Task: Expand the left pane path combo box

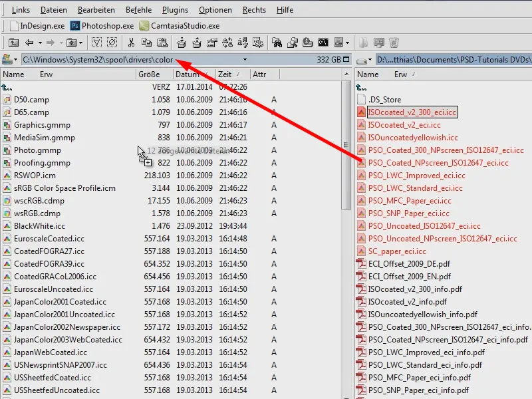Action: tap(243, 59)
